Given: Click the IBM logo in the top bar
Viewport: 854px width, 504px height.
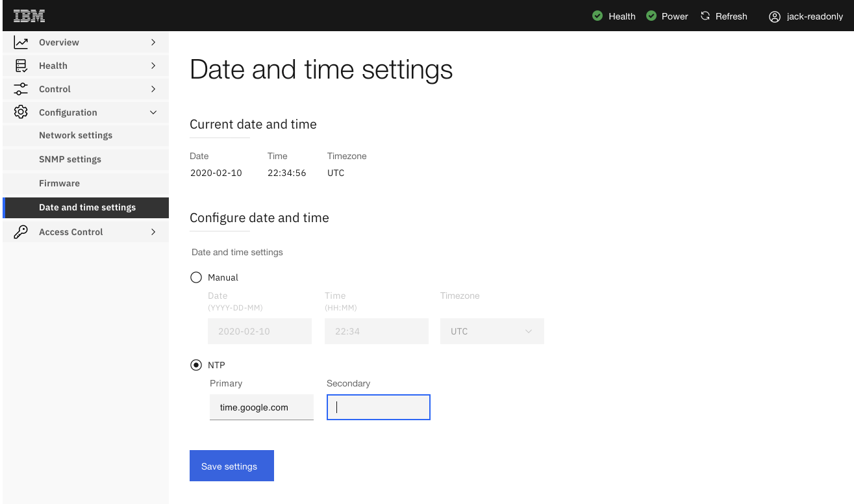Looking at the screenshot, I should [x=29, y=15].
